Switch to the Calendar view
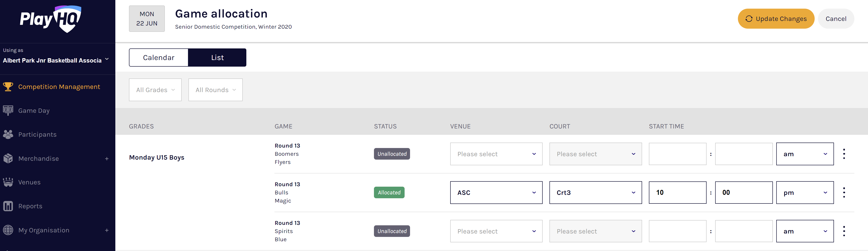This screenshot has height=251, width=868. tap(158, 58)
